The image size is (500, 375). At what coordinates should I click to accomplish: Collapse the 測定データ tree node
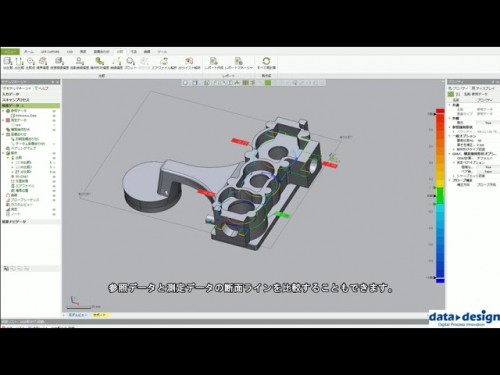click(x=3, y=120)
